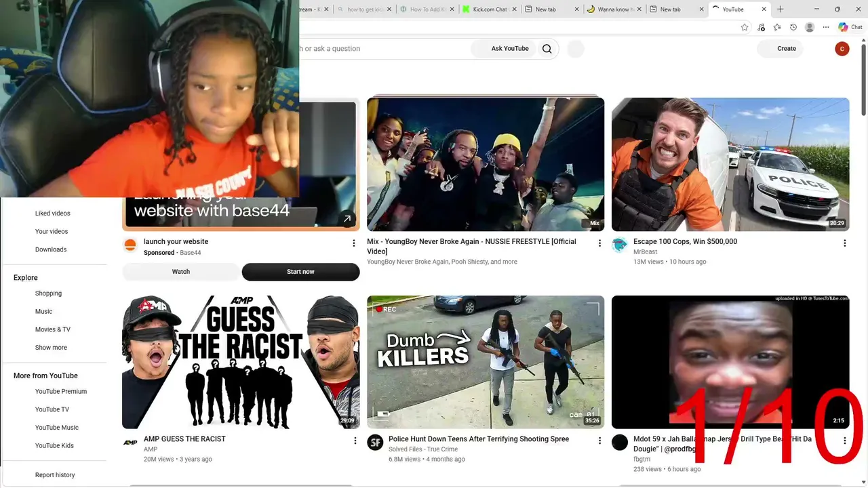
Task: Add a new browser tab with plus
Action: pos(780,9)
